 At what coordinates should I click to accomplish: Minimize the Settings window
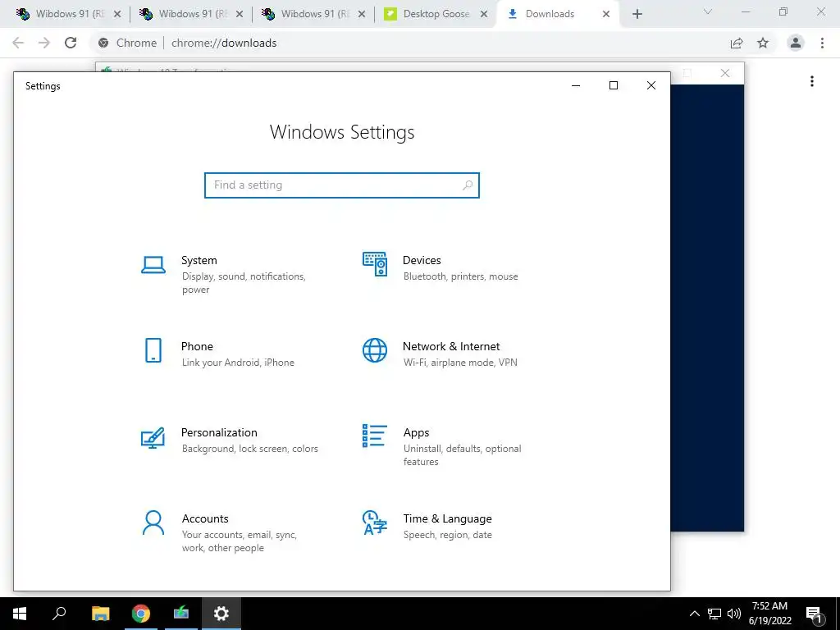[x=576, y=85]
